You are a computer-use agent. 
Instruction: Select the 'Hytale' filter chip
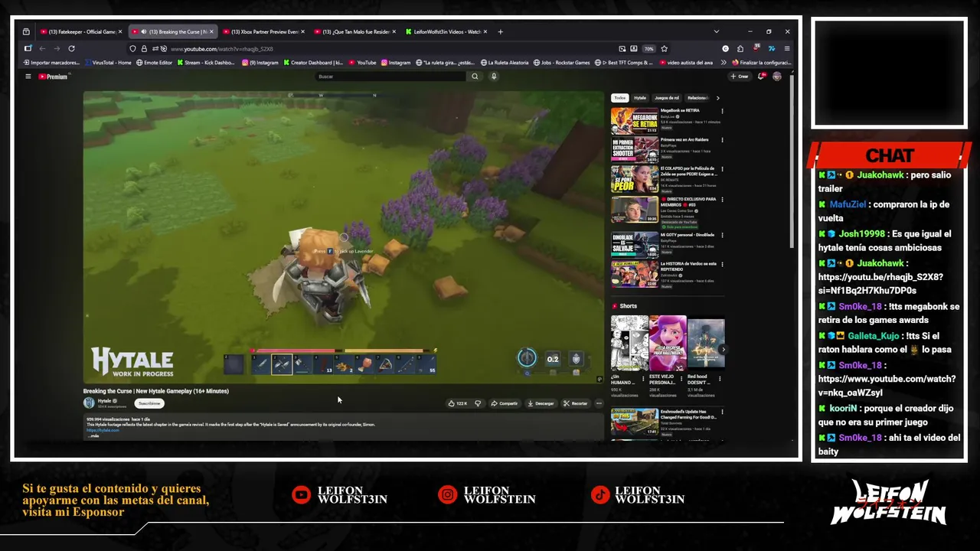point(640,98)
